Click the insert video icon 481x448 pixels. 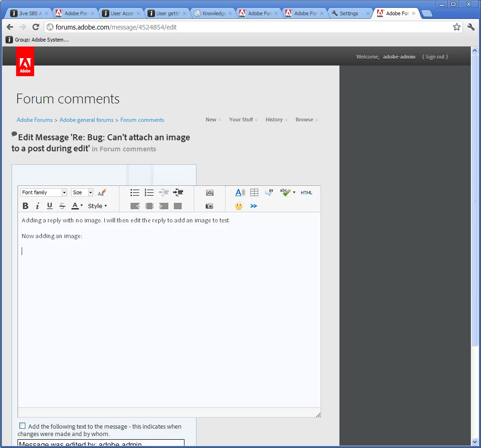(209, 193)
